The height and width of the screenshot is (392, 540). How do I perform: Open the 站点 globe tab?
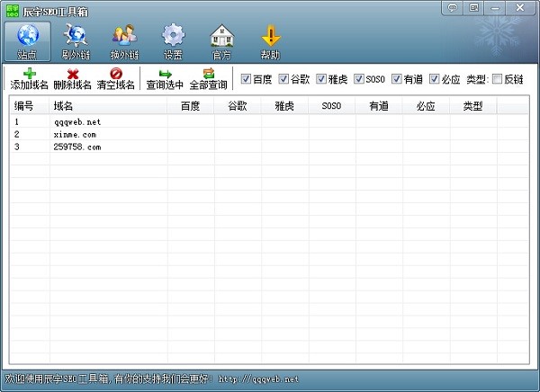click(28, 41)
